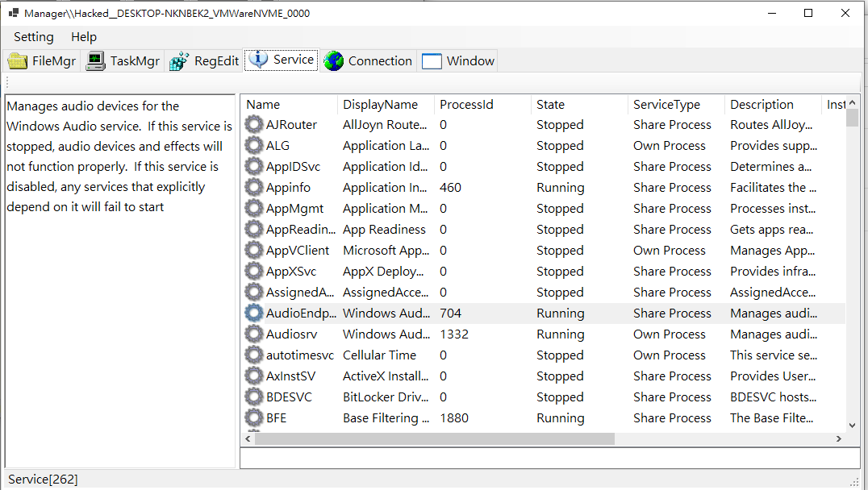Open the Help menu
Image resolution: width=868 pixels, height=490 pixels.
[84, 37]
